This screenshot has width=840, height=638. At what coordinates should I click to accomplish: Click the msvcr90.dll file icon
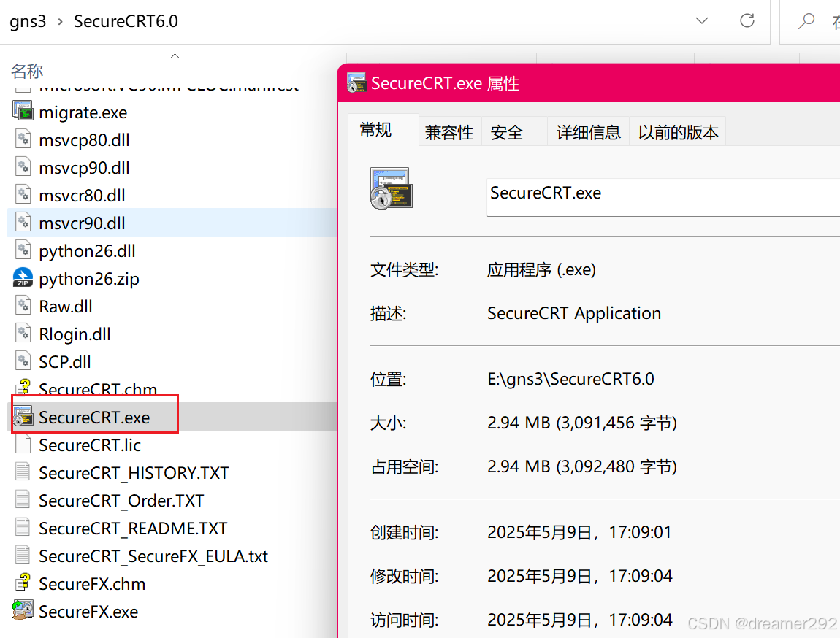point(23,223)
